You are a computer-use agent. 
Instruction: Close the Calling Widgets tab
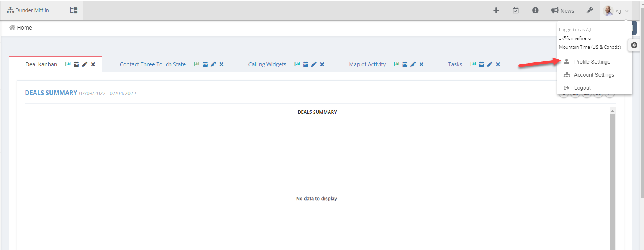tap(322, 64)
